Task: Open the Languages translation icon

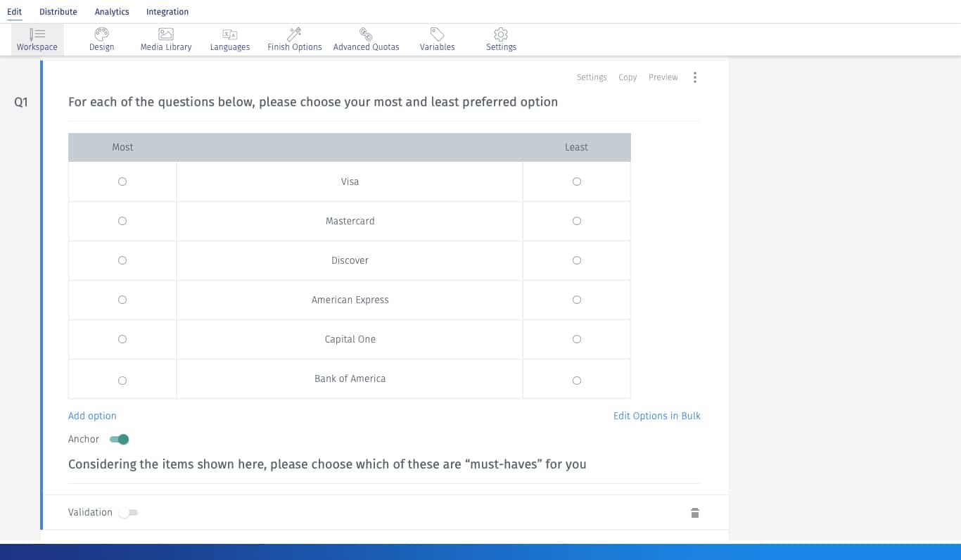Action: tap(230, 34)
